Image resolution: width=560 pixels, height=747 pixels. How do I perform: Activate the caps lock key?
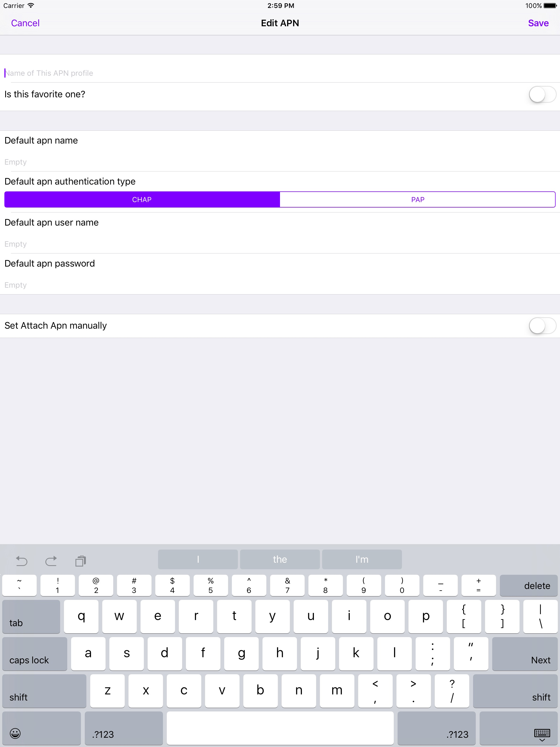tap(34, 654)
